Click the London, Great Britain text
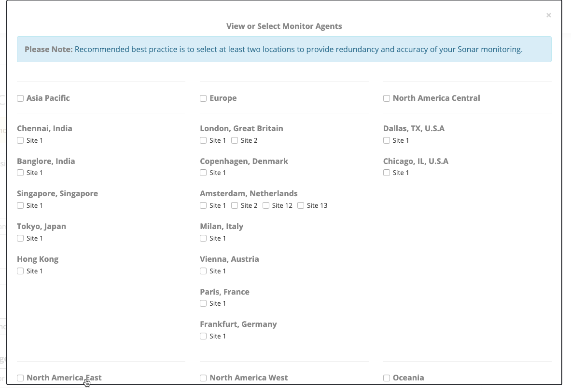 click(241, 128)
